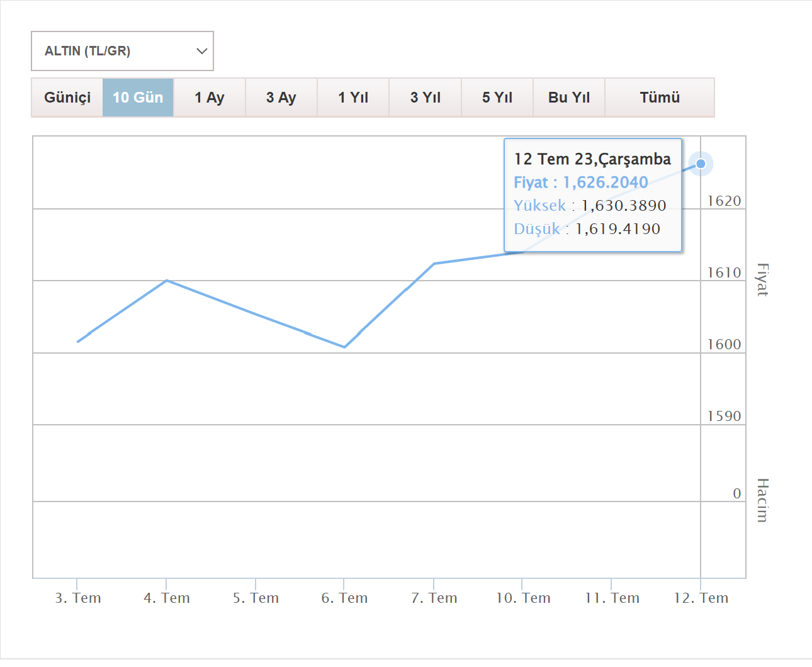The height and width of the screenshot is (667, 812).
Task: Click the 12 Tem price tooltip box
Action: (x=593, y=195)
